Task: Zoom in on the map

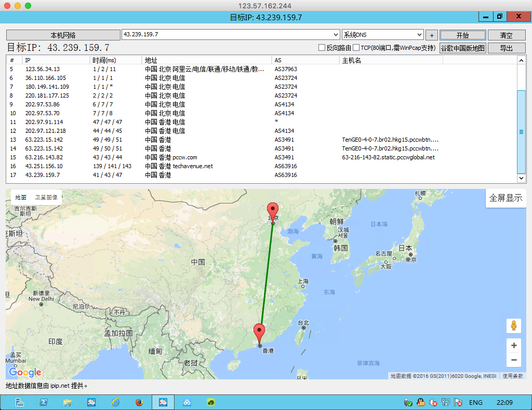Action: tap(513, 346)
